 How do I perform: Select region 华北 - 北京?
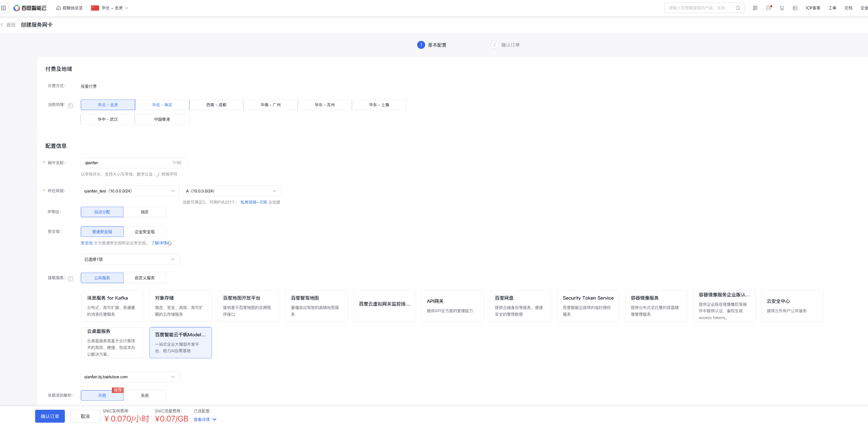pos(108,105)
